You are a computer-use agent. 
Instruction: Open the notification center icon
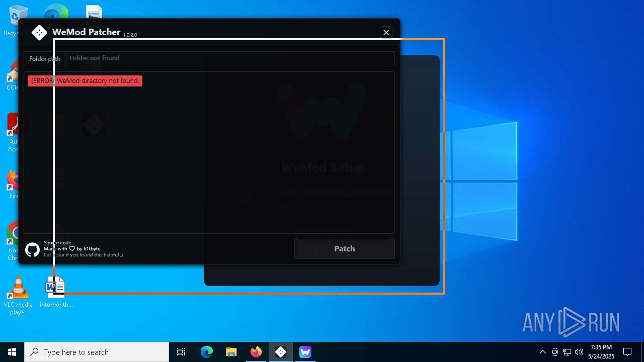627,352
